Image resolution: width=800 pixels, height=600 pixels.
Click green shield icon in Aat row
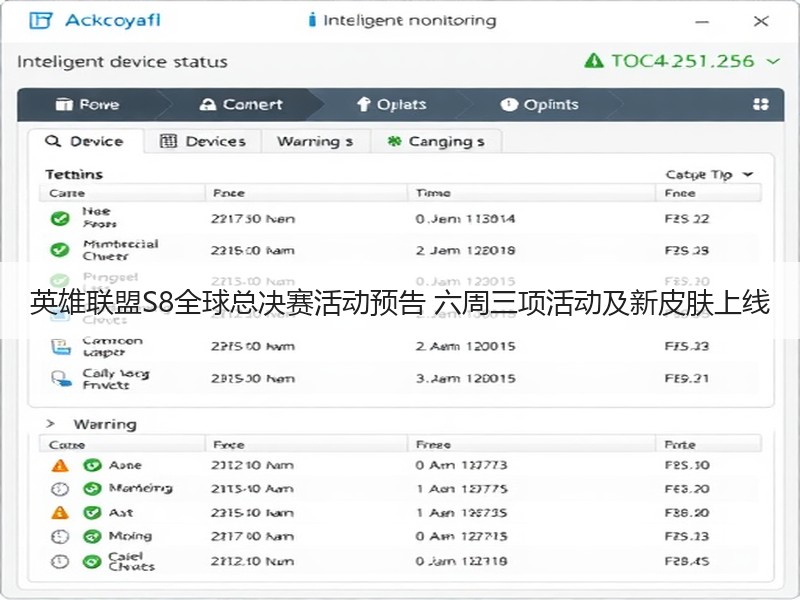(x=92, y=512)
